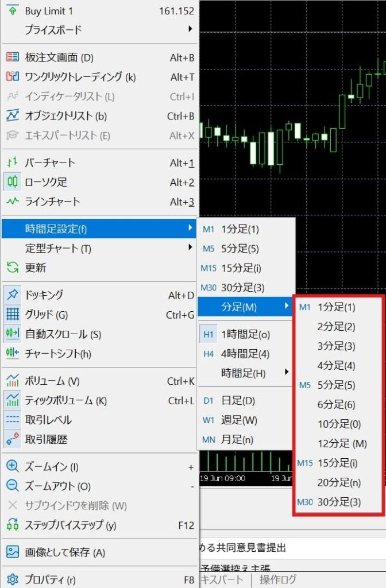Click the ドッキング pin icon
The height and width of the screenshot is (588, 386).
pyautogui.click(x=13, y=295)
